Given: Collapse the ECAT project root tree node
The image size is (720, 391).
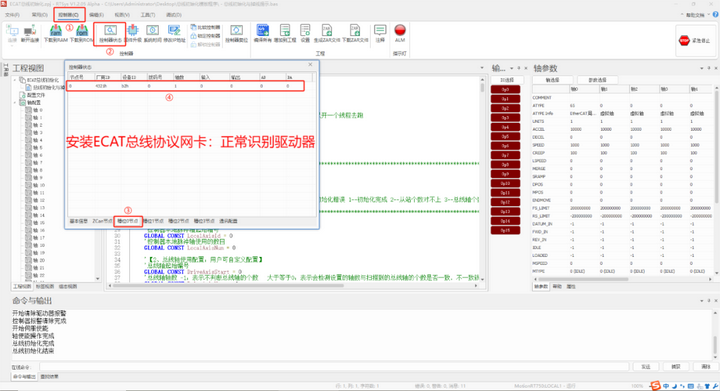Looking at the screenshot, I should pos(15,80).
